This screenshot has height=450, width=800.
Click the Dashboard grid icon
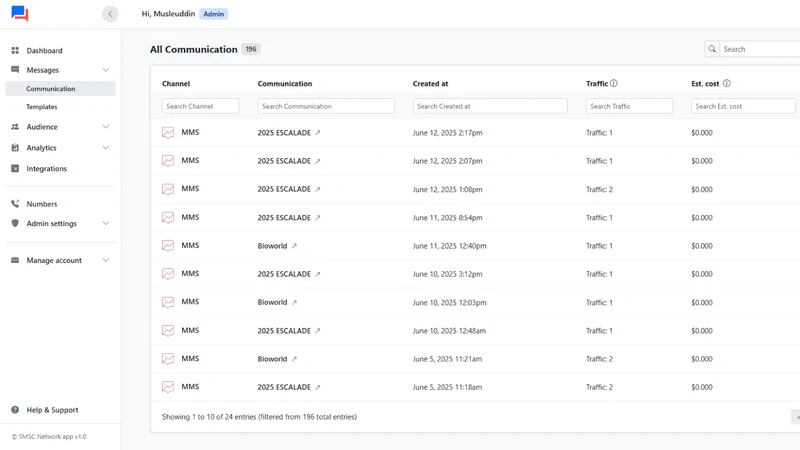(15, 51)
